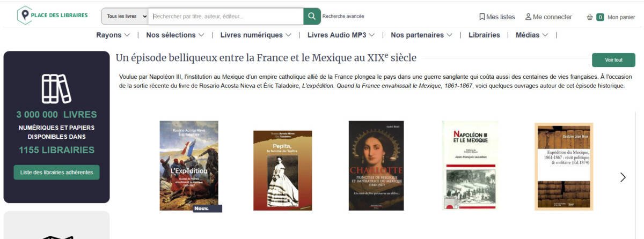The width and height of the screenshot is (644, 239).
Task: Open the Tous les livres dropdown
Action: pyautogui.click(x=126, y=16)
